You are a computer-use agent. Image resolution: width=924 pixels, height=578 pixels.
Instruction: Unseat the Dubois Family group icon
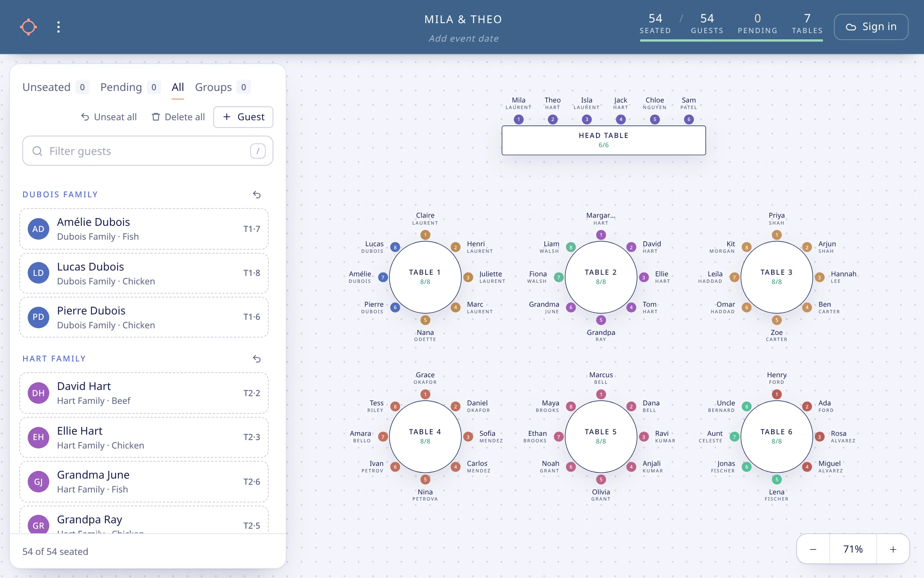pyautogui.click(x=257, y=195)
